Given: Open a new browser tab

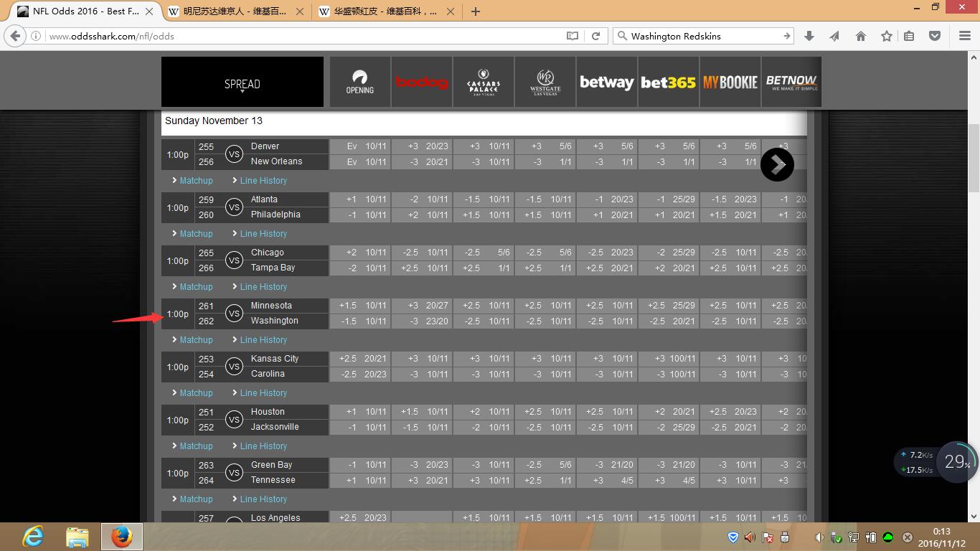Looking at the screenshot, I should tap(476, 11).
